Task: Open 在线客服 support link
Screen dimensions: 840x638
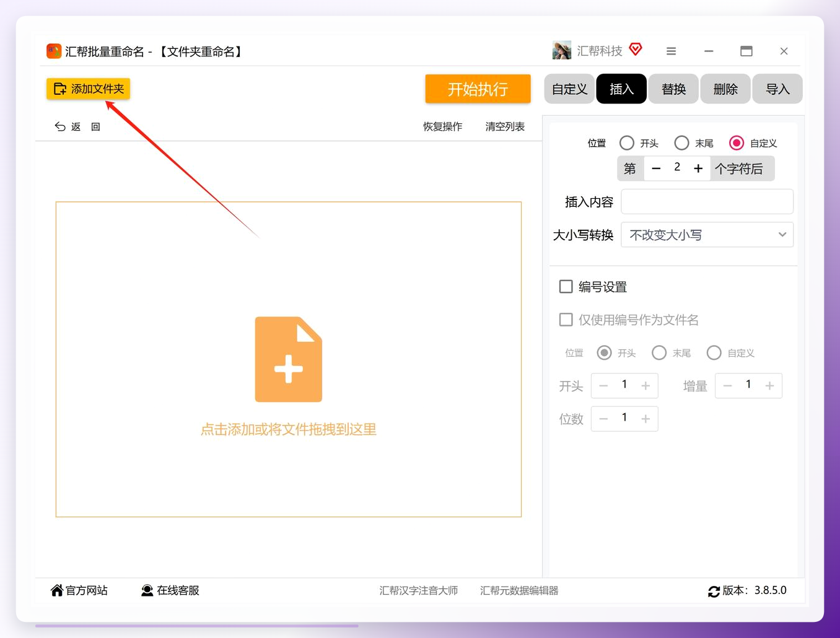Action: 170,590
